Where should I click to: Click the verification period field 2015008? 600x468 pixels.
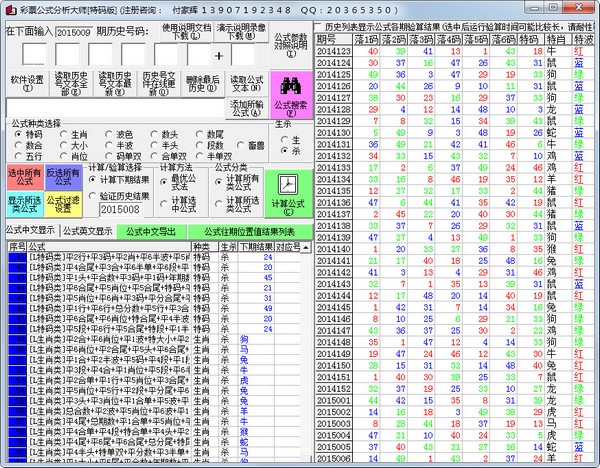tap(121, 209)
